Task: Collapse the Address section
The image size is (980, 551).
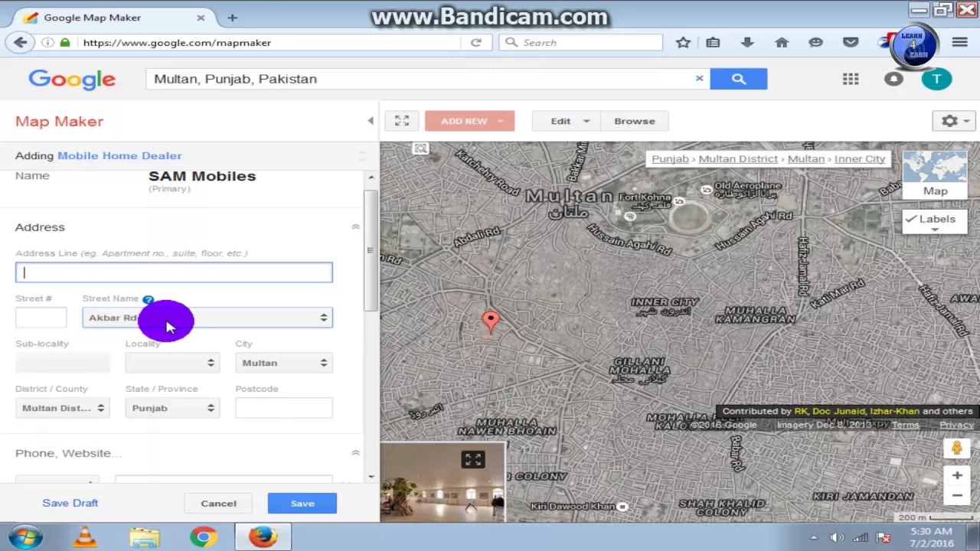Action: (355, 227)
